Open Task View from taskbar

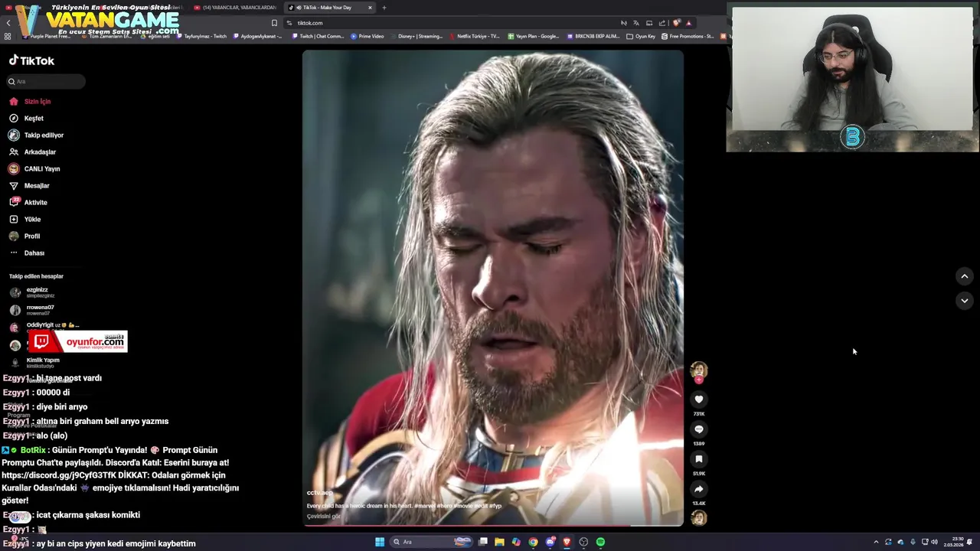482,542
